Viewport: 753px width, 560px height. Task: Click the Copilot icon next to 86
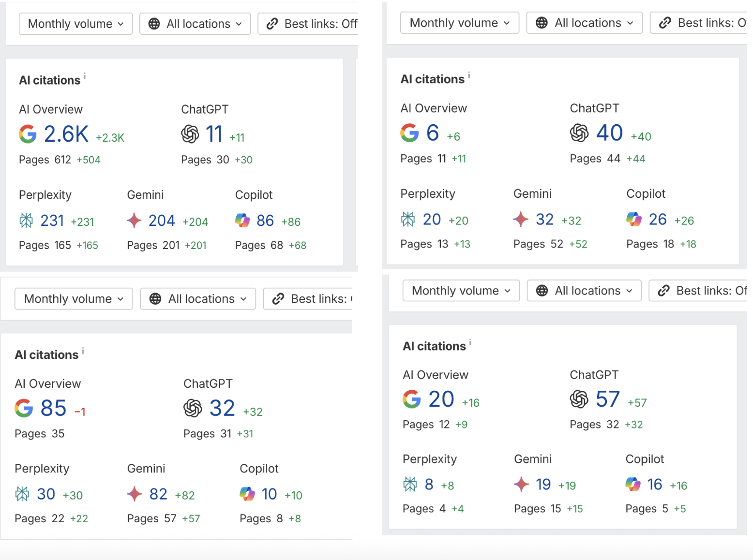pos(242,221)
